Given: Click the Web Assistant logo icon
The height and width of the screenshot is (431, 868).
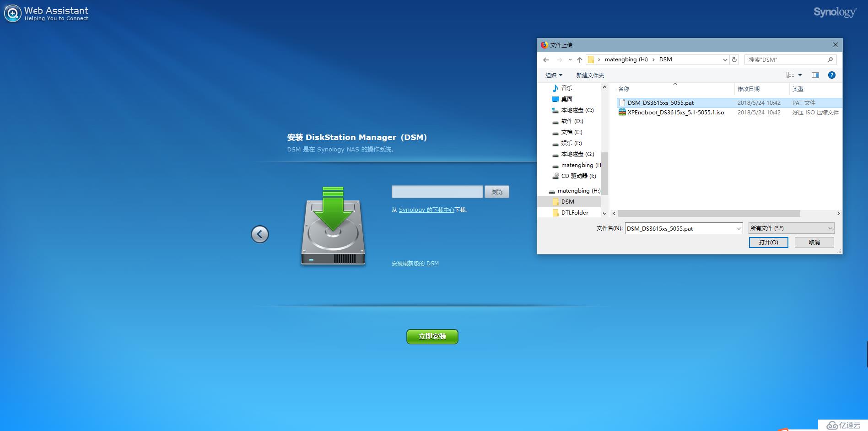Looking at the screenshot, I should [12, 13].
